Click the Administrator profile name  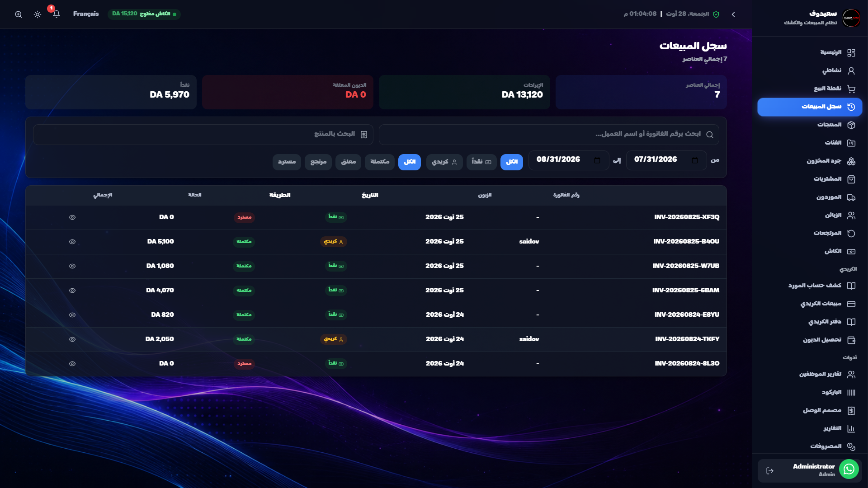click(814, 467)
